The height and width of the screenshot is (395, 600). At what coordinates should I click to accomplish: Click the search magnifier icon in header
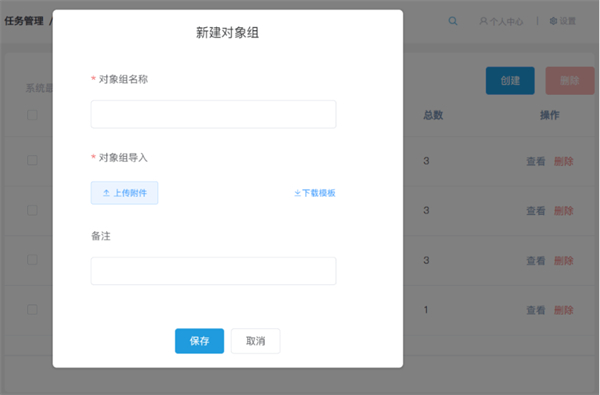[x=453, y=21]
